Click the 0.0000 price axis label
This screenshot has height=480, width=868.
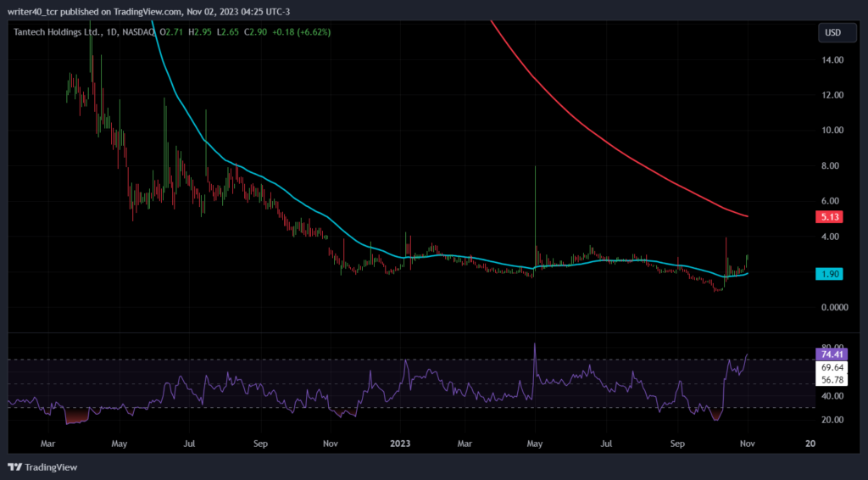coord(834,307)
